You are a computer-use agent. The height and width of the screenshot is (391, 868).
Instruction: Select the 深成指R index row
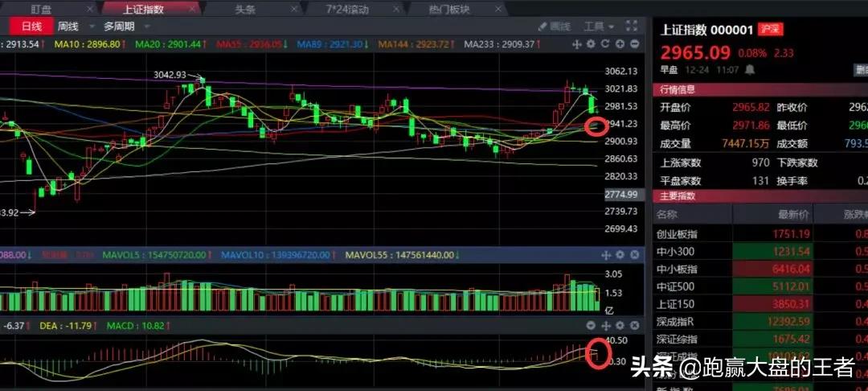(x=760, y=321)
